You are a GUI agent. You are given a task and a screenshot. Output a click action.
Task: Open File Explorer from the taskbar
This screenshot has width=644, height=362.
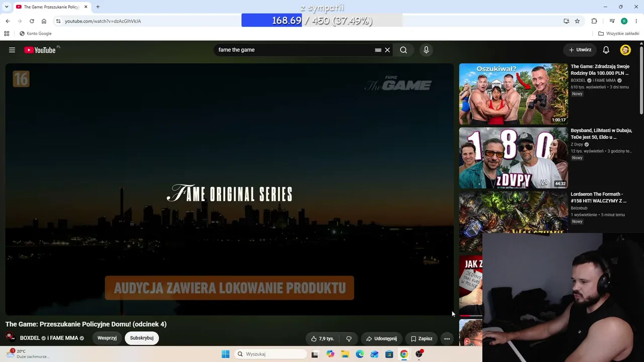coord(345,354)
